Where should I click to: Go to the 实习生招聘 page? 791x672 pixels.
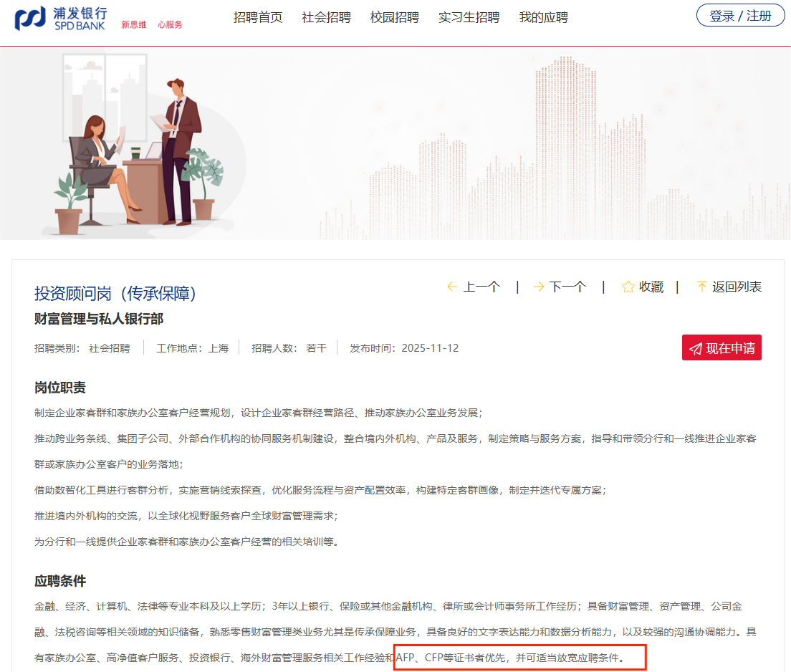[x=469, y=17]
